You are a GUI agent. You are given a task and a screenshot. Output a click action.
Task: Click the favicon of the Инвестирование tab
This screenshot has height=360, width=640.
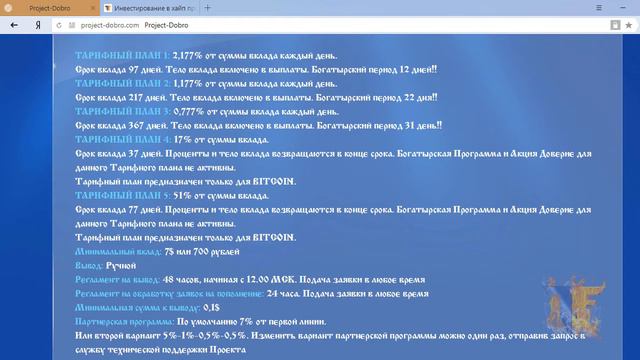108,8
